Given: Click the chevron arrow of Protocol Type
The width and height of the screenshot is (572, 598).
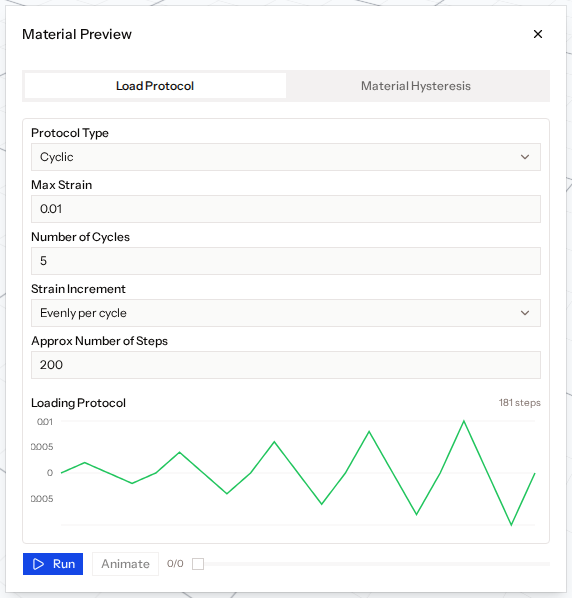Looking at the screenshot, I should 525,157.
